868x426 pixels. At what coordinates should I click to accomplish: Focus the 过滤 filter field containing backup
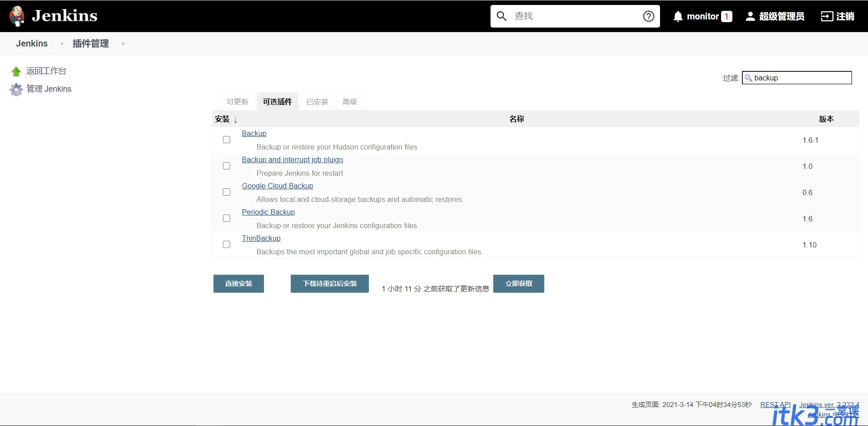(797, 78)
